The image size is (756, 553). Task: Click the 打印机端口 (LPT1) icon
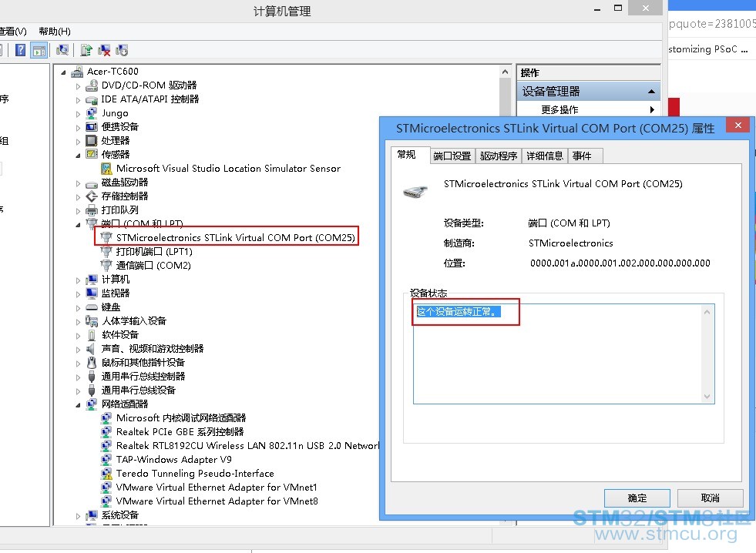(106, 251)
